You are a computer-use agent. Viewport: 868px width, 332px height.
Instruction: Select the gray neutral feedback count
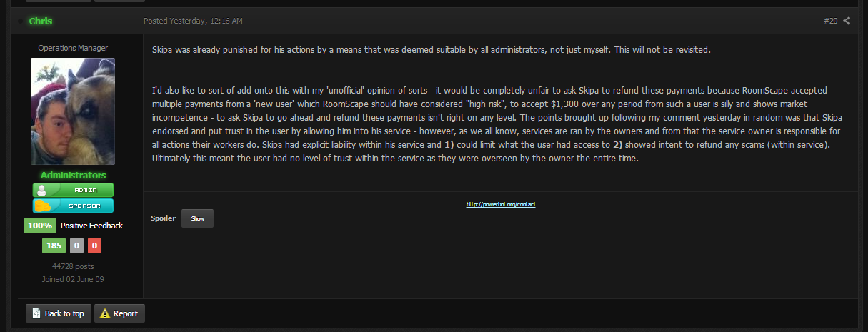pos(76,246)
